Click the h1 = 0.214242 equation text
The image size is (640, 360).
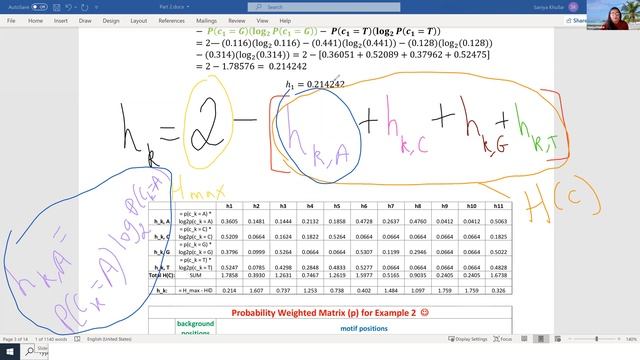point(315,84)
